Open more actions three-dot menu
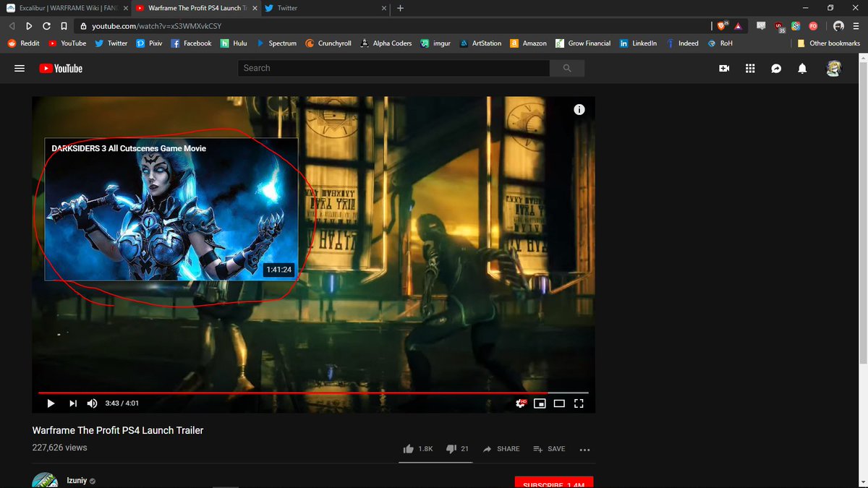The image size is (868, 488). (585, 449)
